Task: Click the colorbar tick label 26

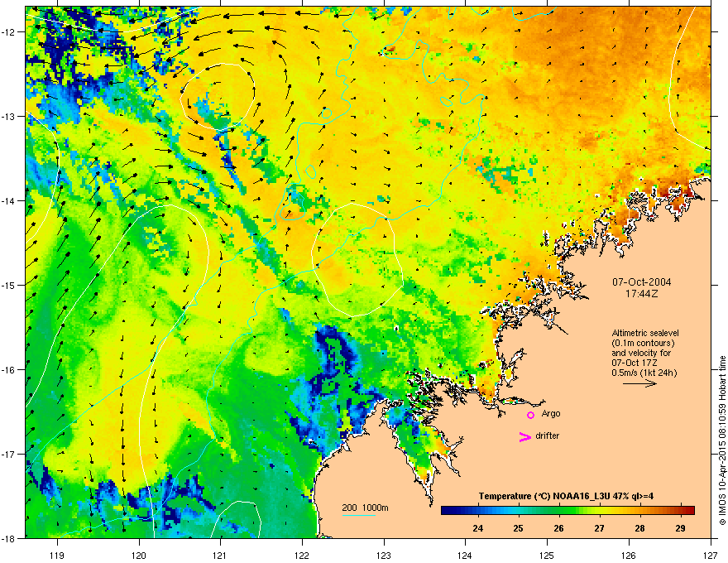Action: click(x=559, y=528)
